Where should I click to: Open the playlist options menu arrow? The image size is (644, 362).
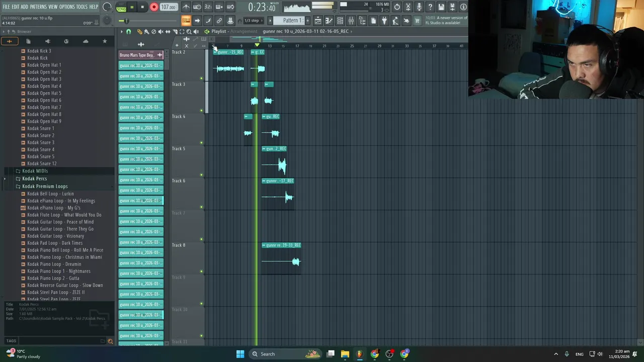[121, 31]
